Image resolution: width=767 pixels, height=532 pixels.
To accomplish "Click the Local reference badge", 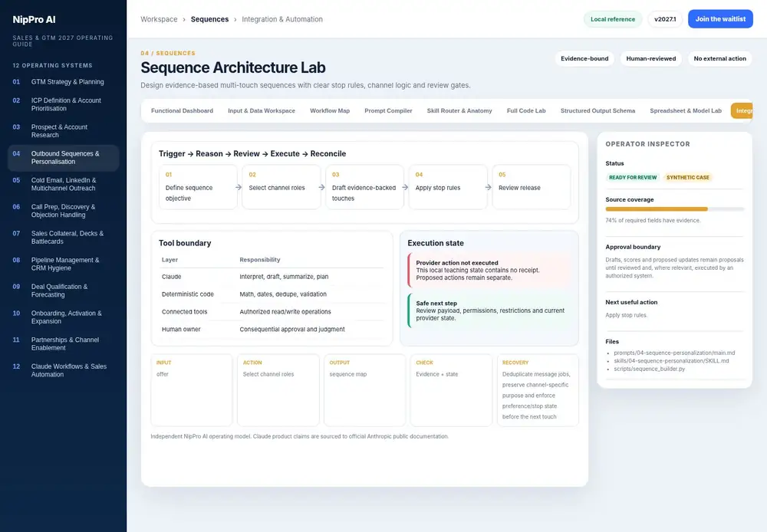I will 612,19.
